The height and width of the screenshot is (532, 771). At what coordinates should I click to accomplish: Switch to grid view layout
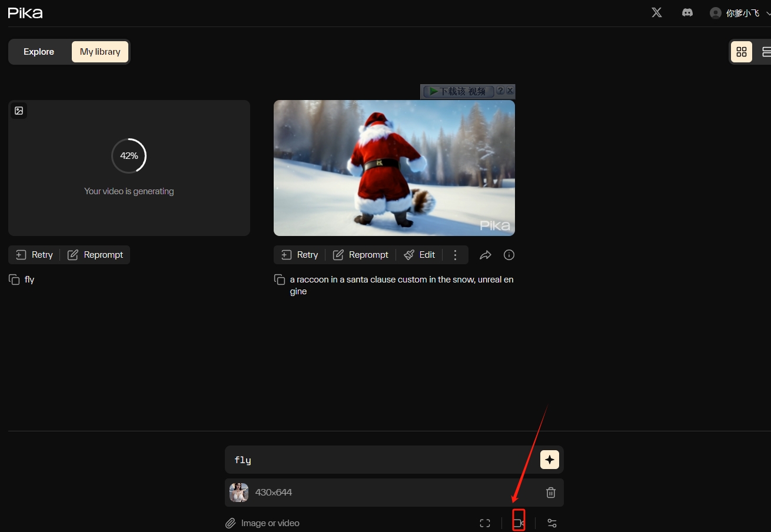[x=742, y=52]
